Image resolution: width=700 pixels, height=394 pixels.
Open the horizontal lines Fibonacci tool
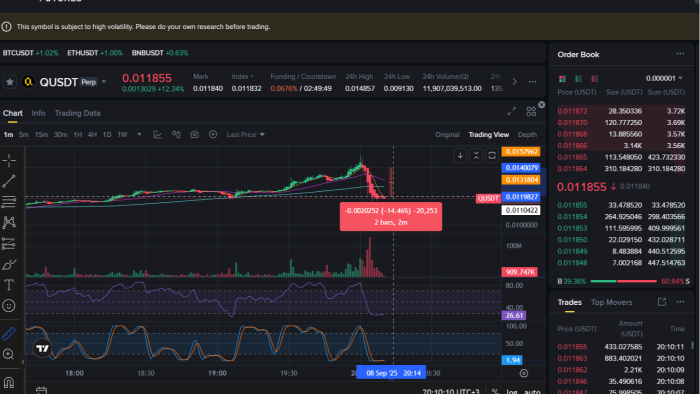pyautogui.click(x=9, y=202)
